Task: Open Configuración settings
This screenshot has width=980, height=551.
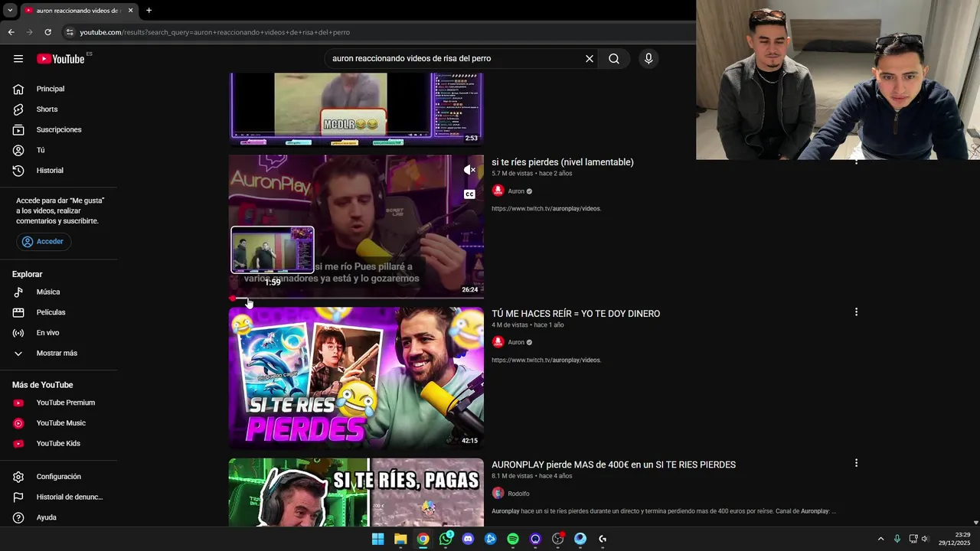Action: point(60,477)
